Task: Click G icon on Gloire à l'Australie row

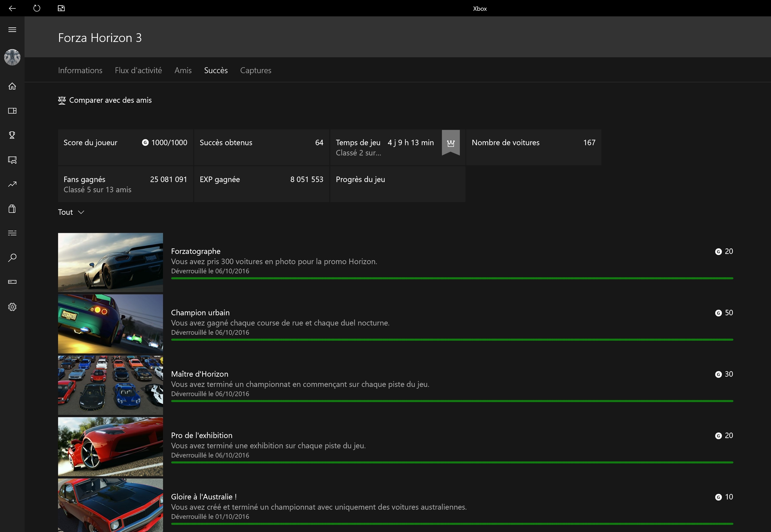Action: (718, 497)
